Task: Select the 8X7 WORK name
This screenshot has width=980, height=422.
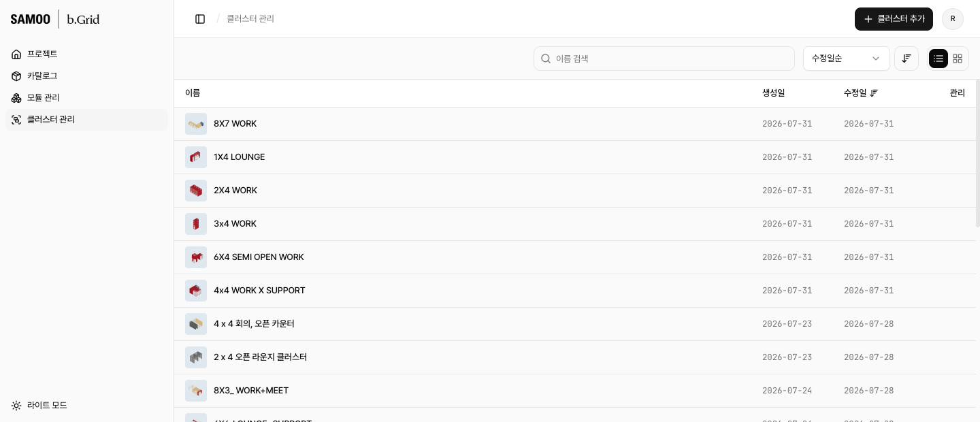Action: 235,124
